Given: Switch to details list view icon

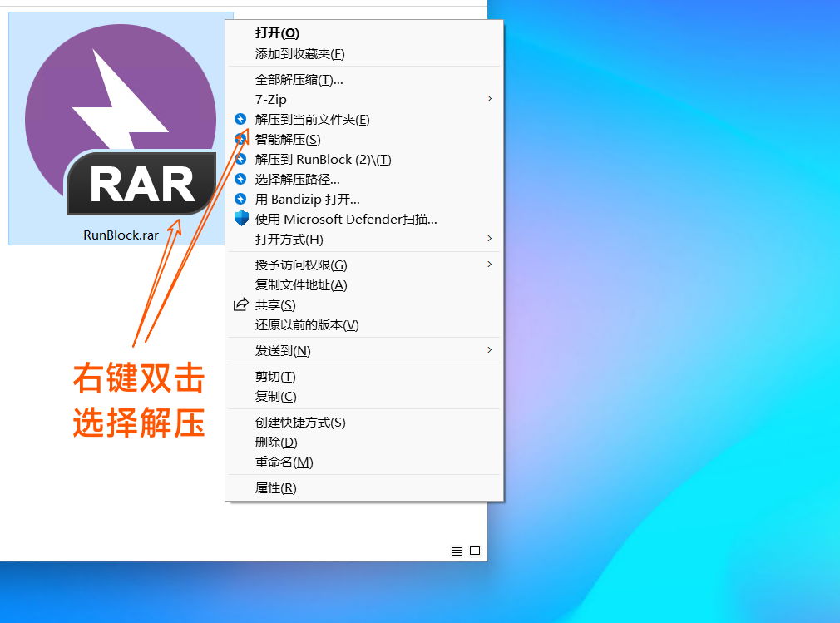Looking at the screenshot, I should pyautogui.click(x=457, y=551).
